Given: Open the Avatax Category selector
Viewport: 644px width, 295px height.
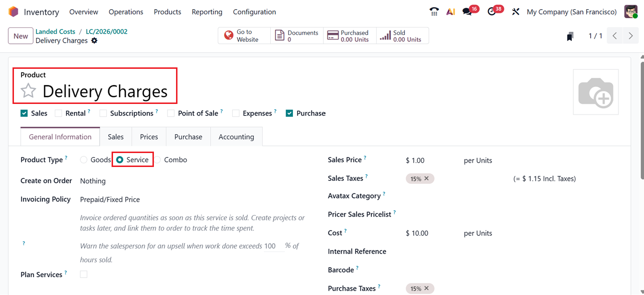Looking at the screenshot, I should coord(433,196).
